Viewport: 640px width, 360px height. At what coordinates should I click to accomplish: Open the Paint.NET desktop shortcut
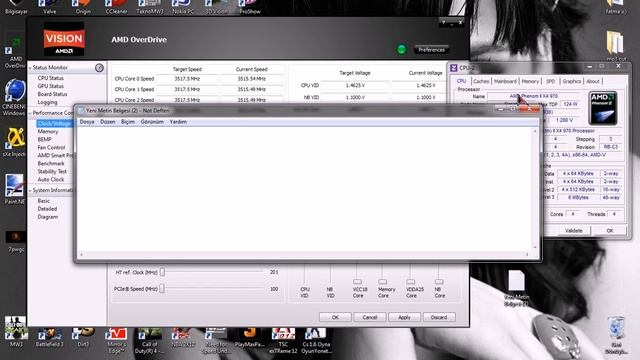coord(15,189)
